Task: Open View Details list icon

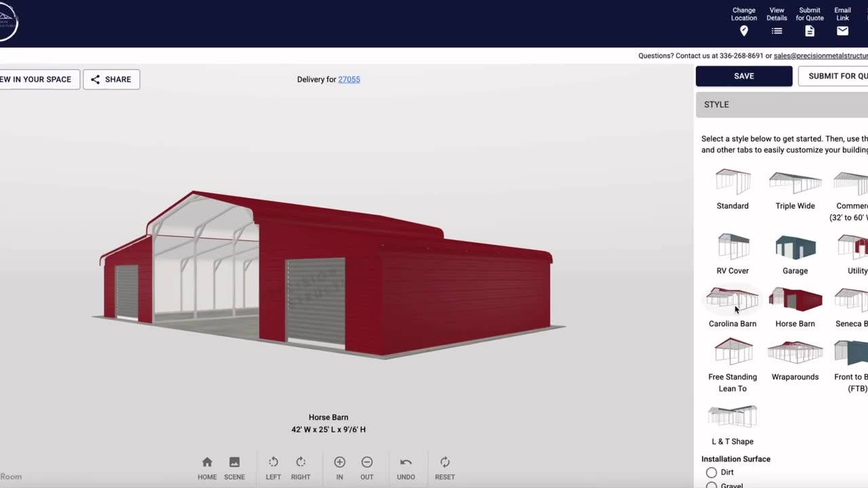Action: [777, 31]
